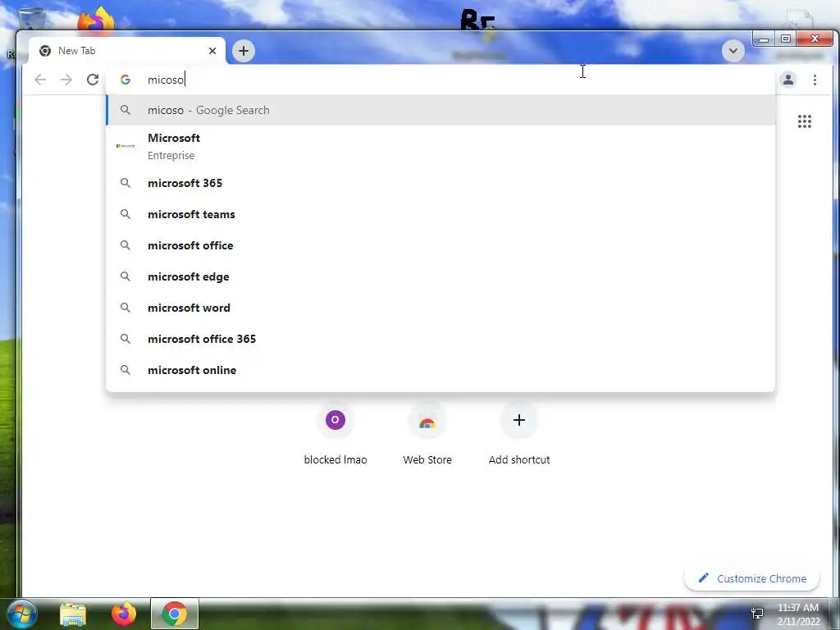Select 'micoso - Google Search' suggestion

pyautogui.click(x=441, y=111)
